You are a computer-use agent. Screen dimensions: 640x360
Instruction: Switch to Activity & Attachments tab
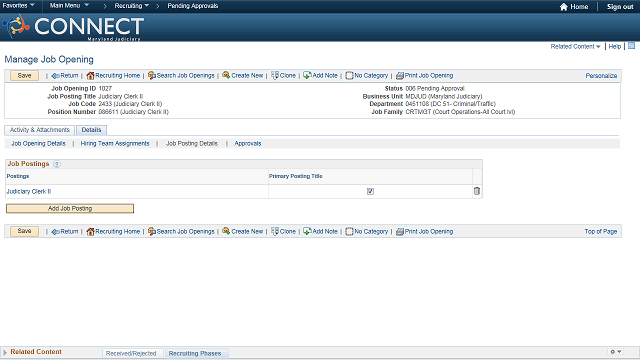(40, 130)
